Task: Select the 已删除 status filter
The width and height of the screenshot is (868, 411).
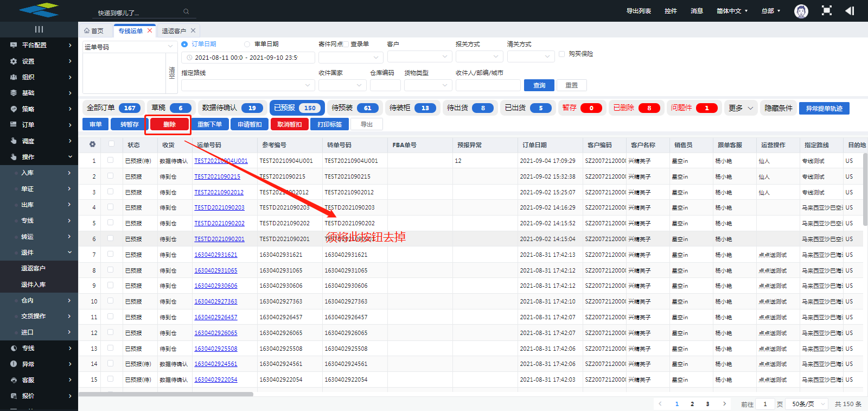Action: tap(636, 108)
